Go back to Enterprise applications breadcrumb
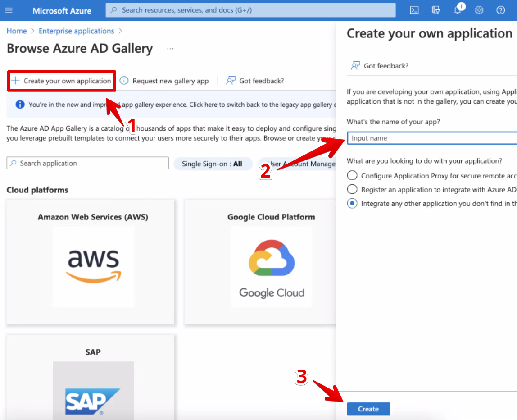This screenshot has height=420, width=517. 76,31
